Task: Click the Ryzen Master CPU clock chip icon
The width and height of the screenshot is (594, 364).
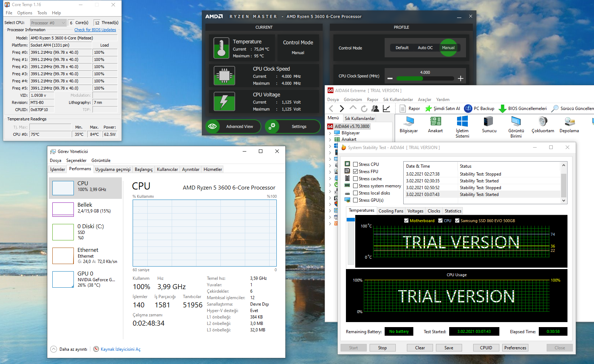Action: coord(224,76)
